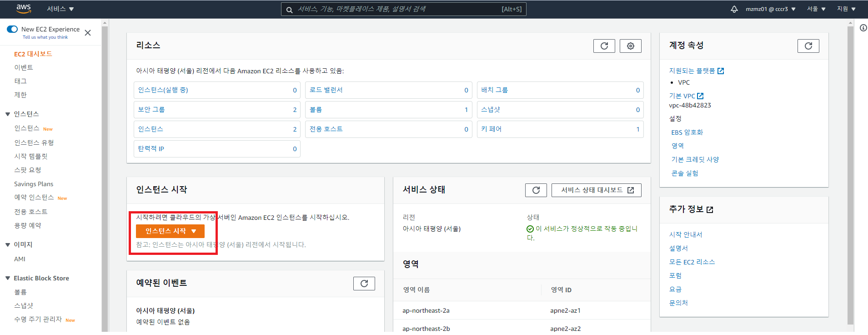Click the sidebar vertical scrollbar
868x335 pixels.
pos(105,178)
